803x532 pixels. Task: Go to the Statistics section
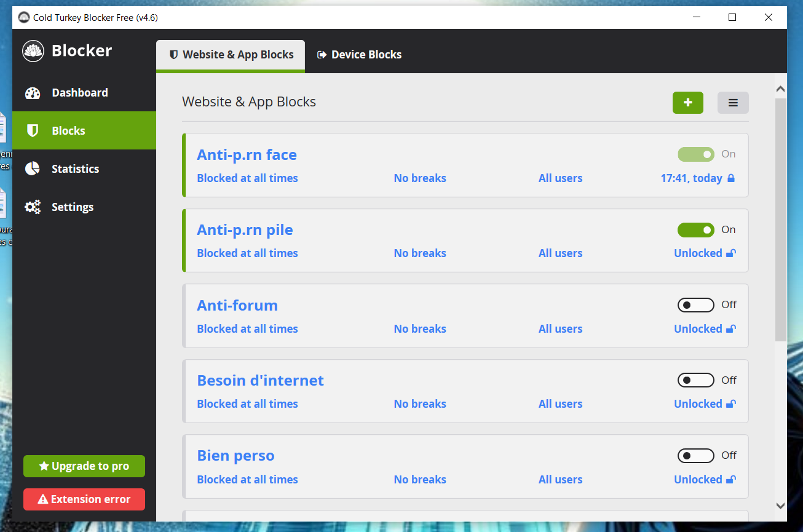84,169
